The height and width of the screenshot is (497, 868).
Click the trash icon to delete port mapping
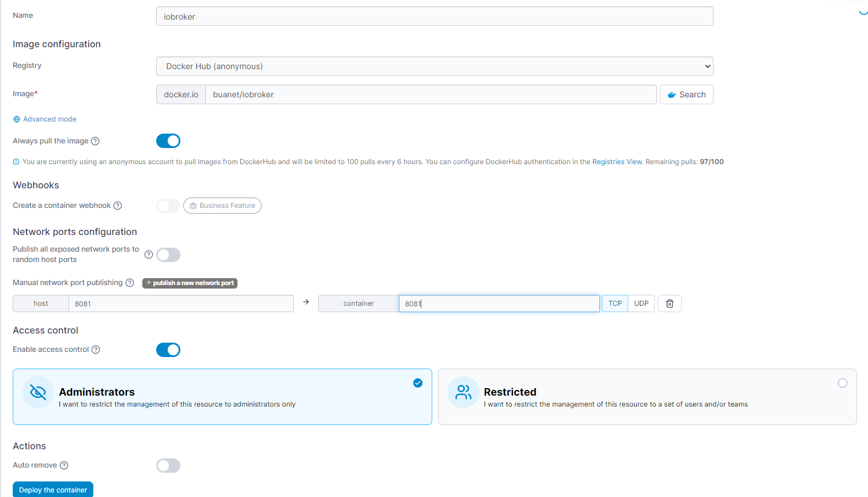669,303
